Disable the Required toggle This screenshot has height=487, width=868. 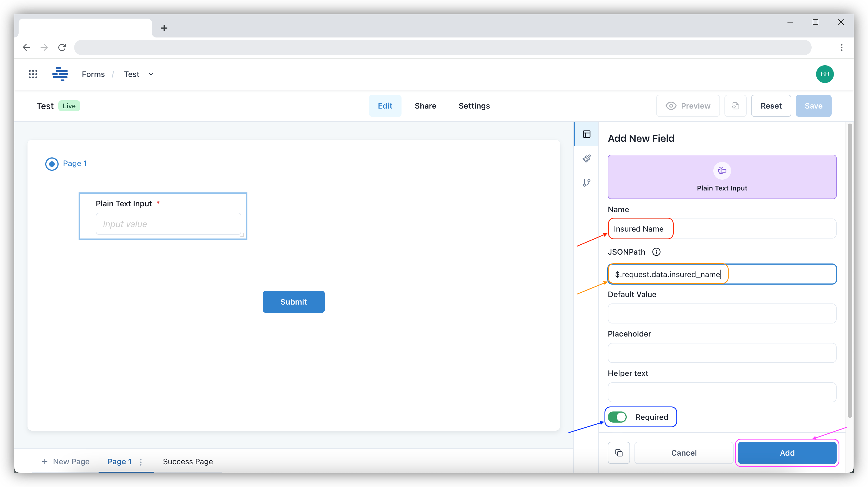pyautogui.click(x=617, y=417)
